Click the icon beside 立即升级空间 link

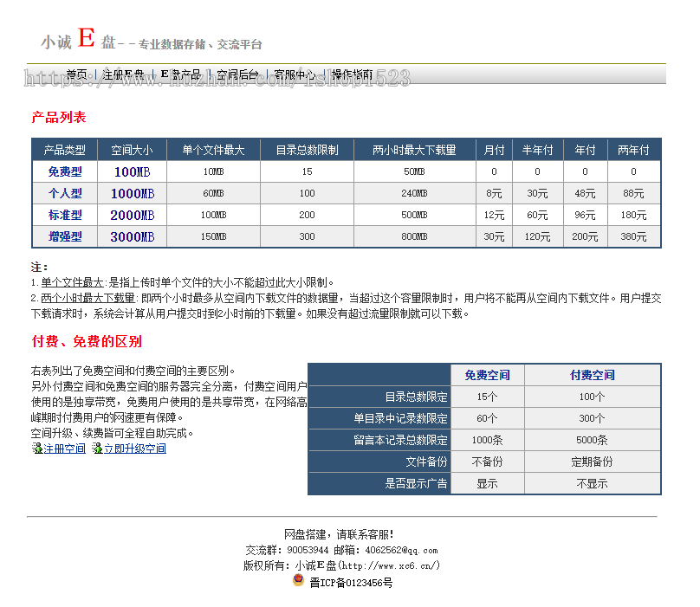tap(97, 449)
